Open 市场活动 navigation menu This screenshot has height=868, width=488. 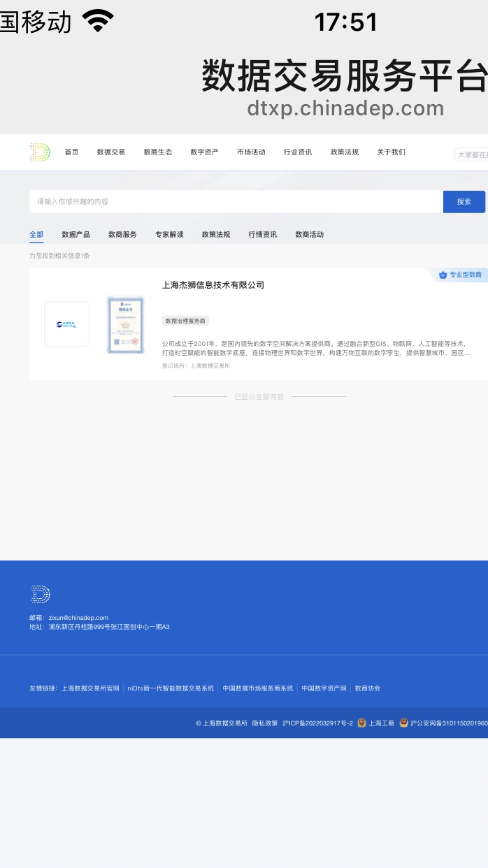point(251,152)
